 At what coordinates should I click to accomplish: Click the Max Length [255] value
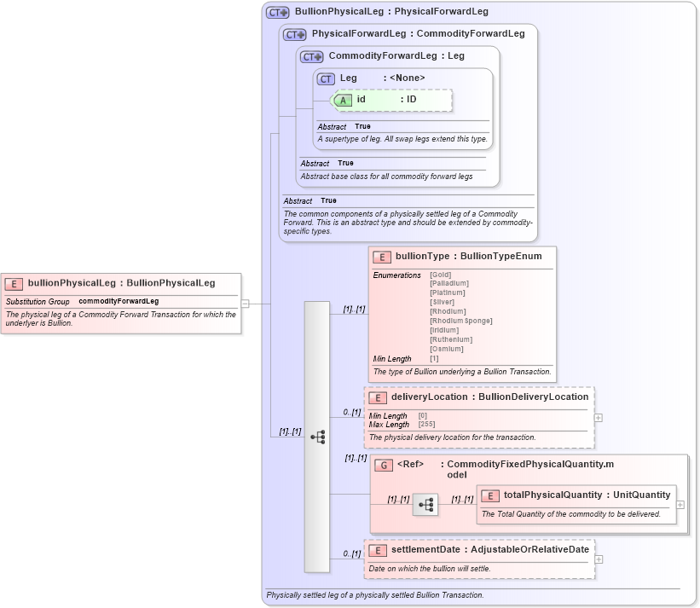pos(426,424)
